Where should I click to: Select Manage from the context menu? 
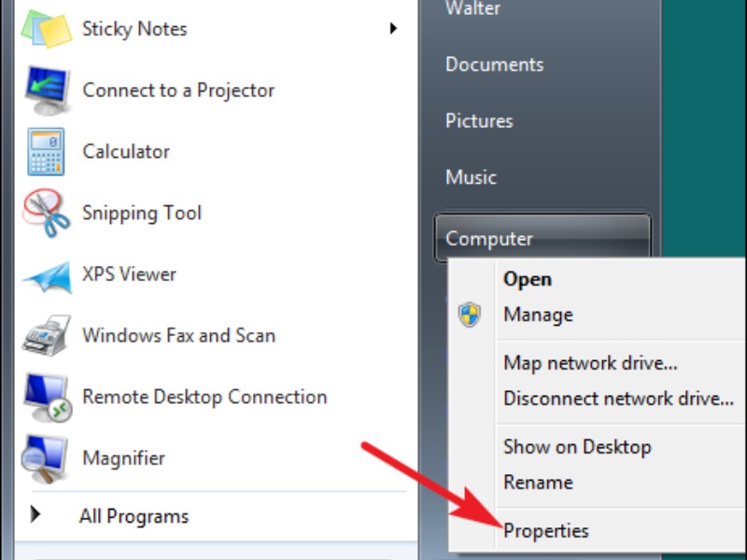pyautogui.click(x=538, y=315)
